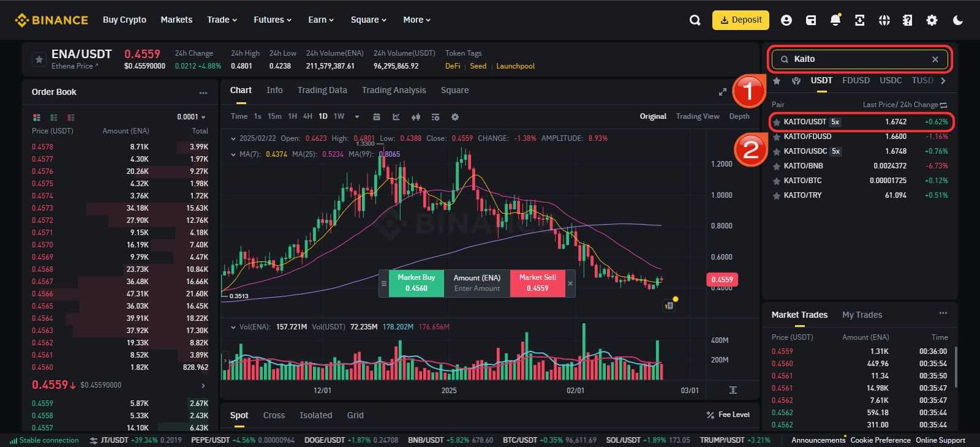The height and width of the screenshot is (447, 980).
Task: Open the notifications bell
Action: coord(835,20)
